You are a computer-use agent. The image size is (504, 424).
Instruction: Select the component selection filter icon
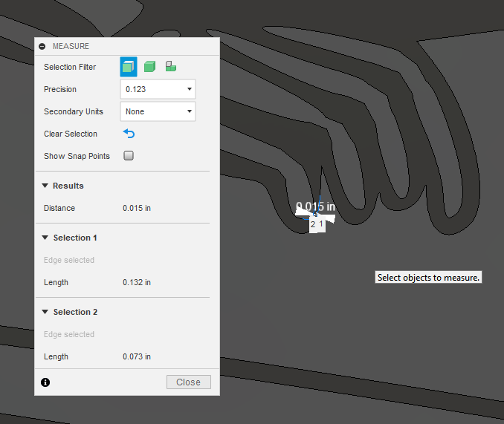(171, 66)
